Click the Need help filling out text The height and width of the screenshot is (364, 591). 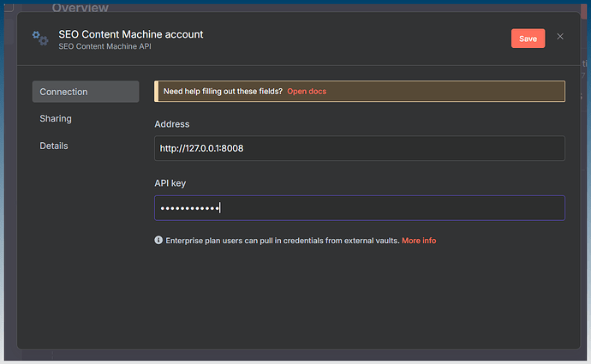[x=223, y=91]
